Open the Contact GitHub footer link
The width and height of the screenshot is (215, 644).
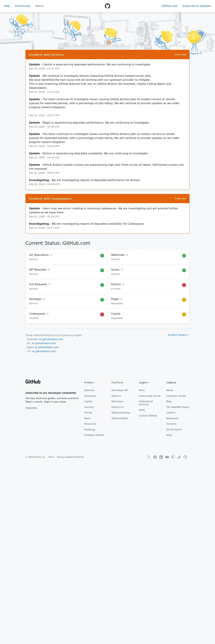148,416
